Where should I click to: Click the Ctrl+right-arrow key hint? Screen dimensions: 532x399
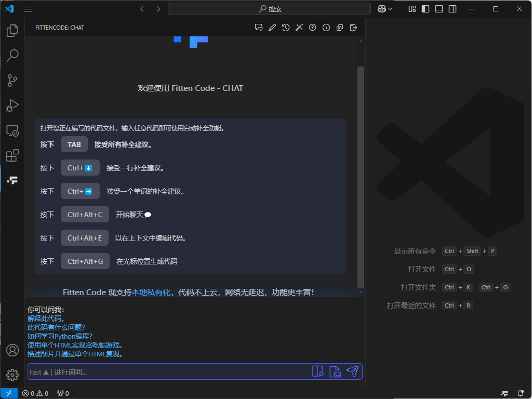point(80,191)
